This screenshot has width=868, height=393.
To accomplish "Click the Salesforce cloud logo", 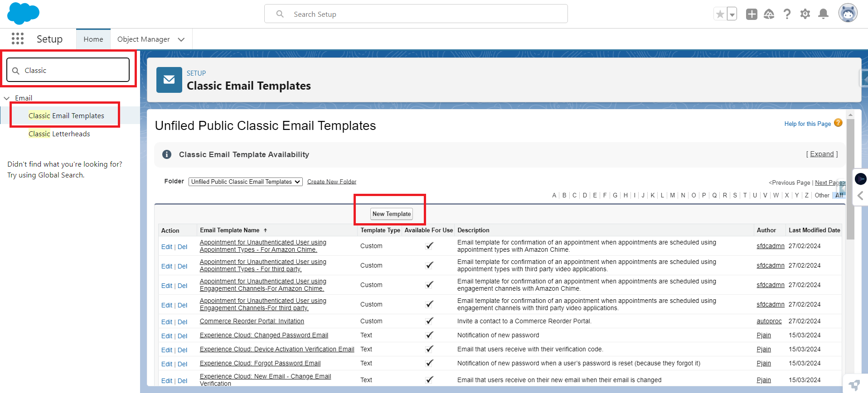I will [x=23, y=14].
